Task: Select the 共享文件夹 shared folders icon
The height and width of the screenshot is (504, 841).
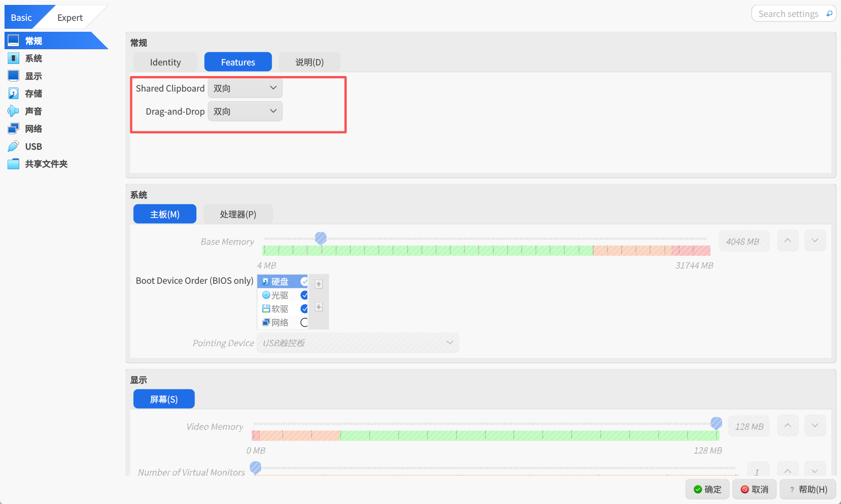Action: (13, 164)
